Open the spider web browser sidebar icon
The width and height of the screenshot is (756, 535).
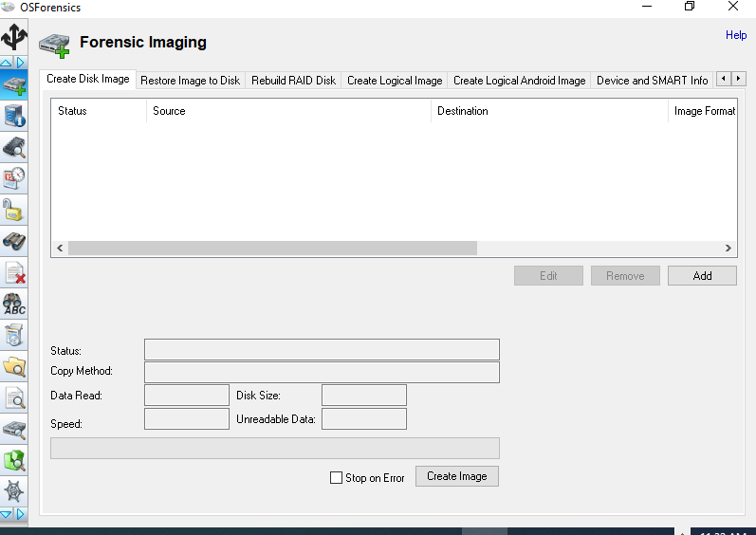click(x=13, y=491)
